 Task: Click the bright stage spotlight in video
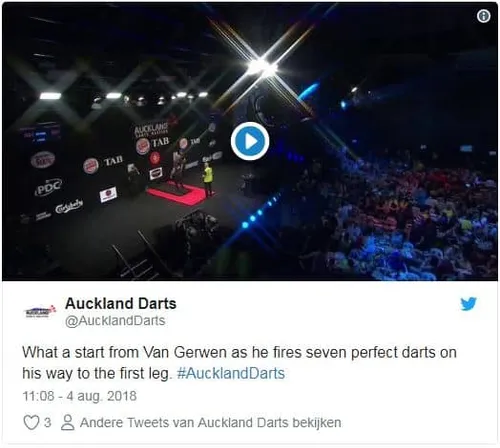tap(263, 67)
